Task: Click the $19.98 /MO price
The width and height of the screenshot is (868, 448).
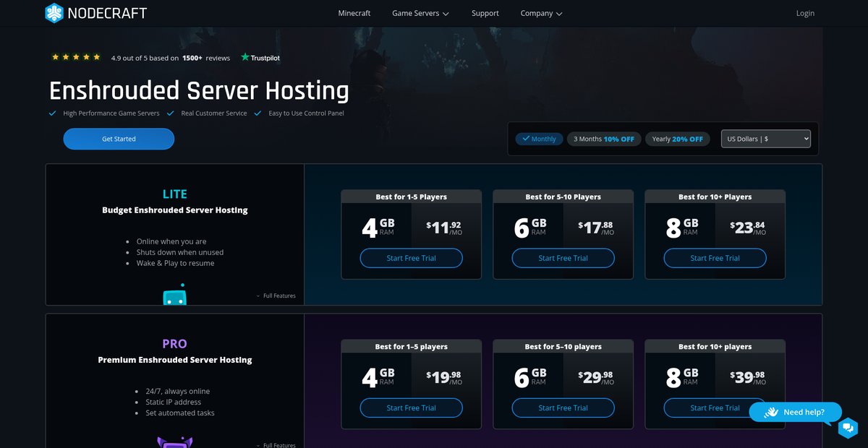Action: pos(444,377)
